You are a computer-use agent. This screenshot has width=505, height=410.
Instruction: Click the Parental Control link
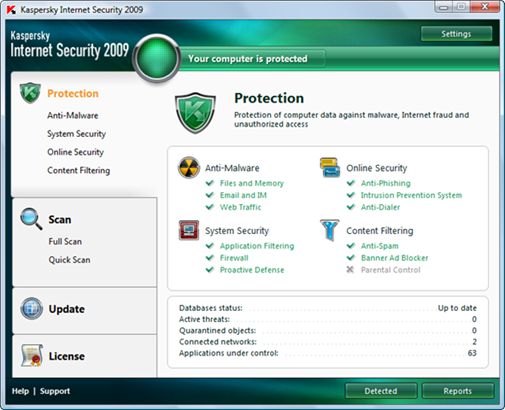click(391, 270)
